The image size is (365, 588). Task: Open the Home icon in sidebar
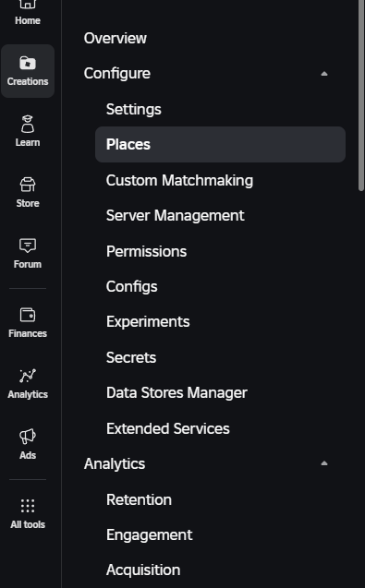[28, 5]
